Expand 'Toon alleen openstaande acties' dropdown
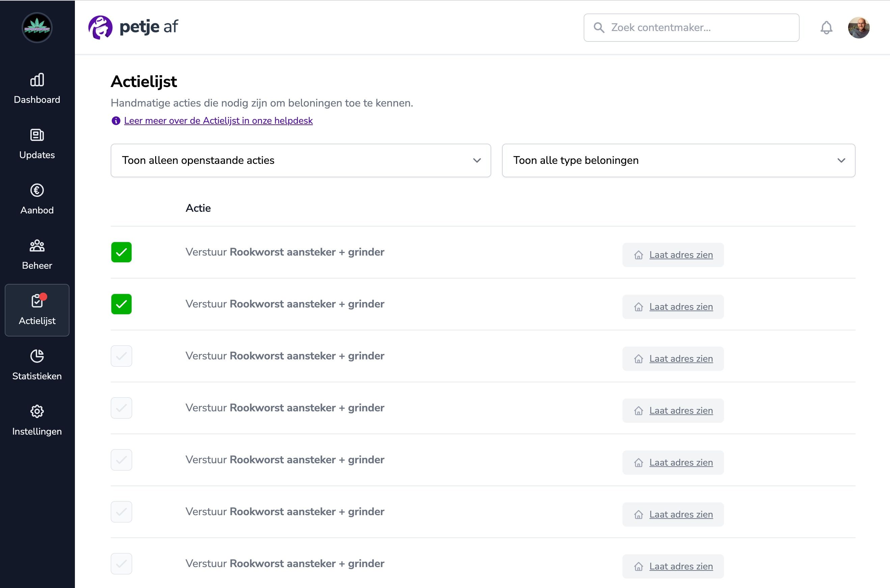Viewport: 890px width, 588px height. click(x=301, y=160)
